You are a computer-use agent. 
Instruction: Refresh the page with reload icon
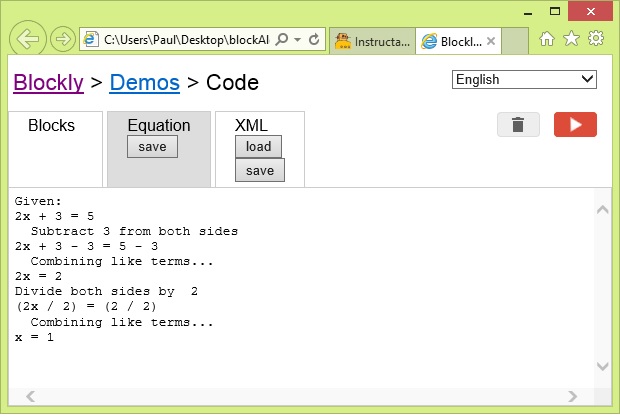click(314, 39)
